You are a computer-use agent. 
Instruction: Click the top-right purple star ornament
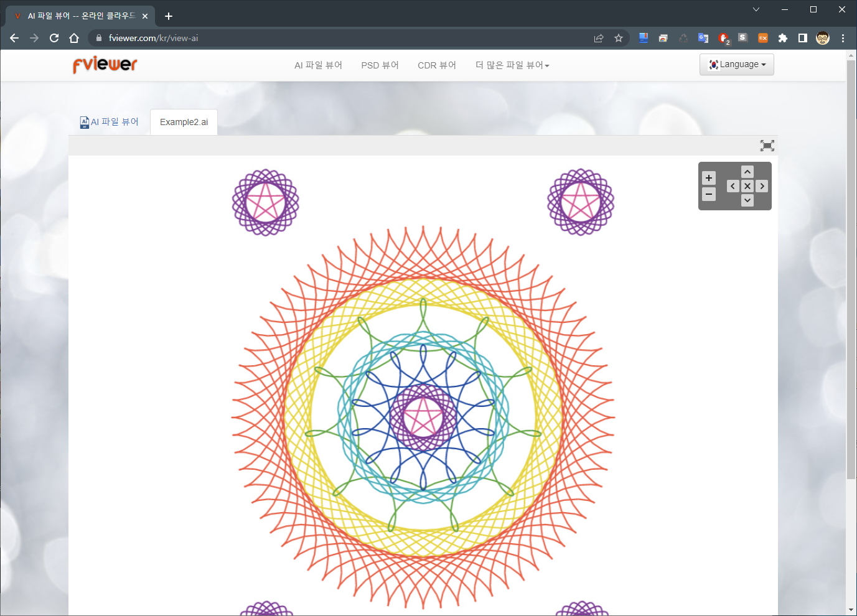581,202
